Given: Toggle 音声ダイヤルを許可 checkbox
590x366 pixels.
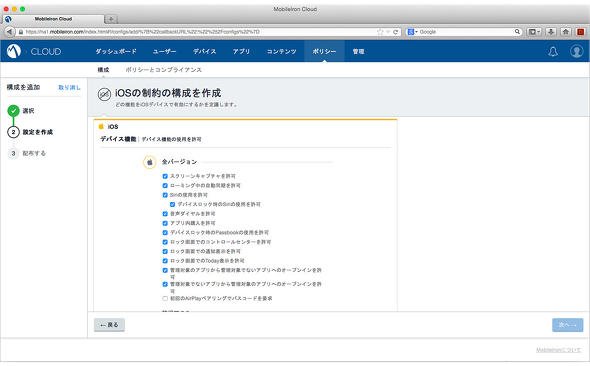Looking at the screenshot, I should click(165, 214).
